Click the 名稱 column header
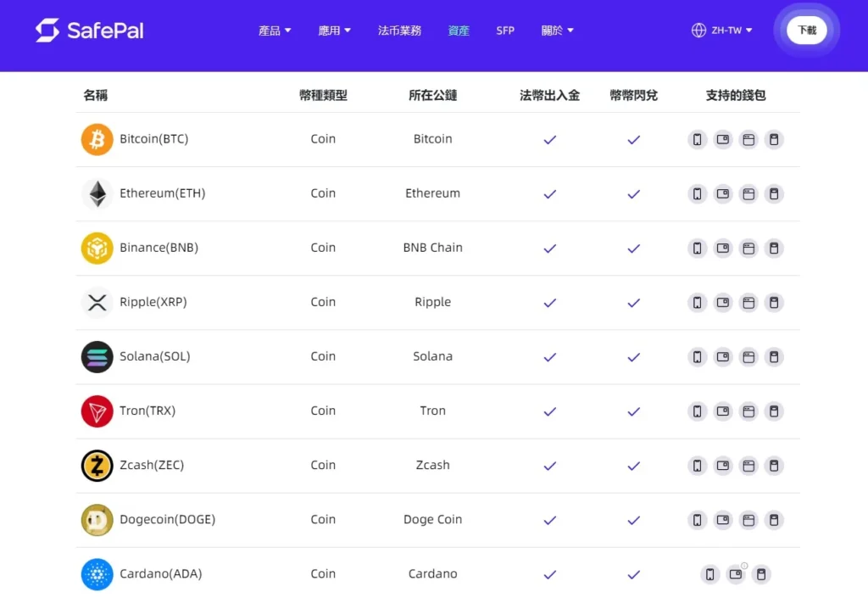 (95, 95)
